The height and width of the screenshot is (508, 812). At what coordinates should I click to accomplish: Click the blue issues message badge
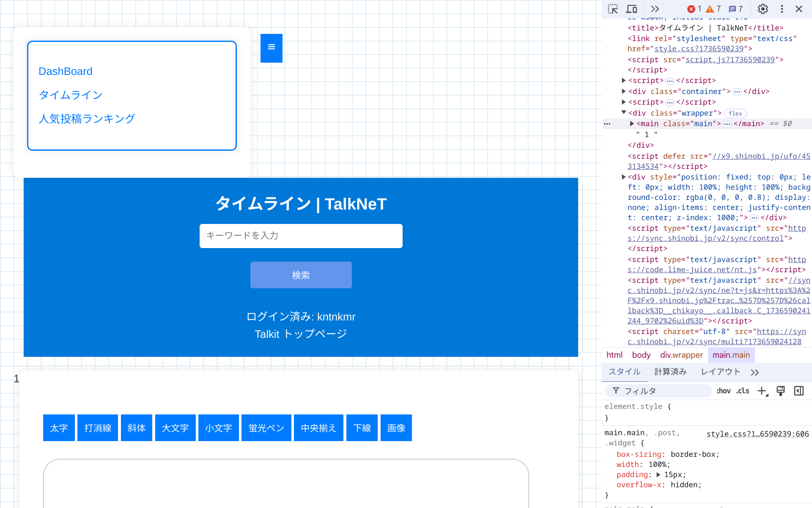(x=735, y=9)
